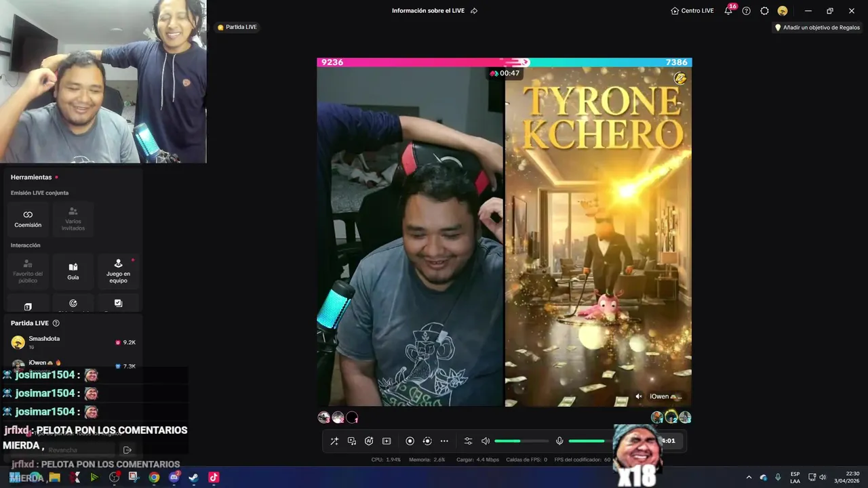Open the clock showing 22:30
Image resolution: width=868 pixels, height=488 pixels.
tap(847, 477)
